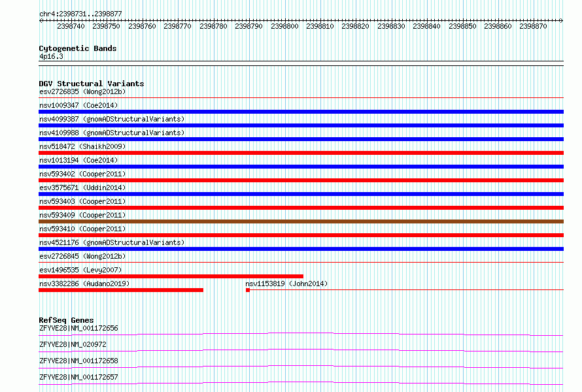The height and width of the screenshot is (392, 582).
Task: Click the nsv593402 (Cooper2011) variant label
Action: pyautogui.click(x=82, y=174)
